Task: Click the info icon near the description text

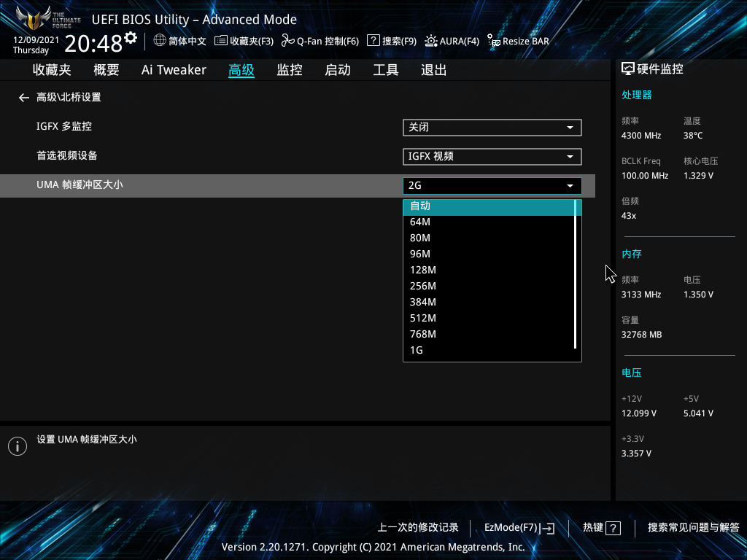Action: coord(17,446)
